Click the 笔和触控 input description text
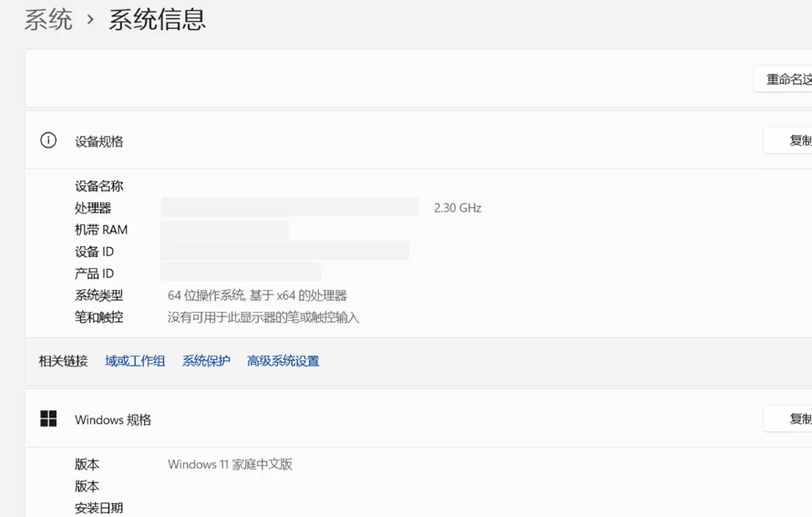The image size is (812, 517). pyautogui.click(x=263, y=317)
